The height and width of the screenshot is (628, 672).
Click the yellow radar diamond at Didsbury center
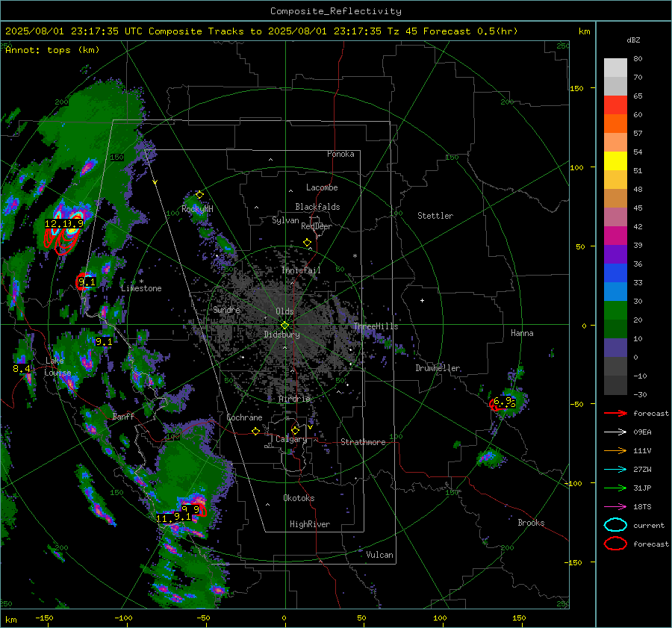pos(284,326)
